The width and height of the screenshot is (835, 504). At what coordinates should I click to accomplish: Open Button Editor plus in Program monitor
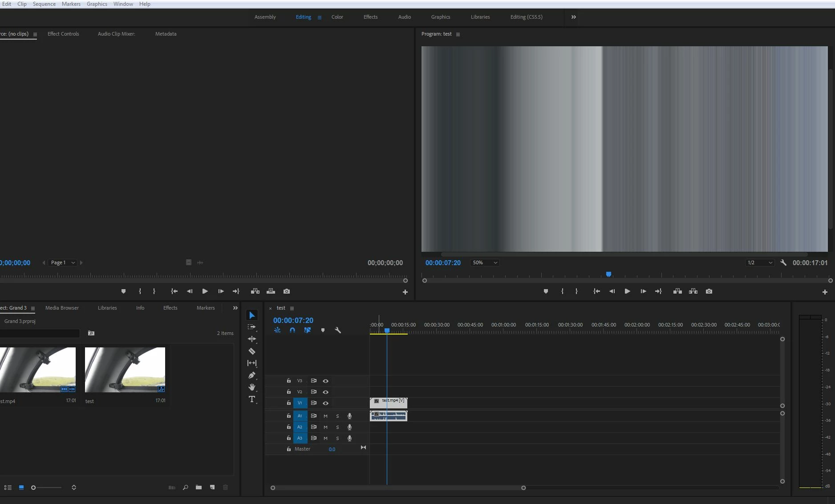click(825, 292)
